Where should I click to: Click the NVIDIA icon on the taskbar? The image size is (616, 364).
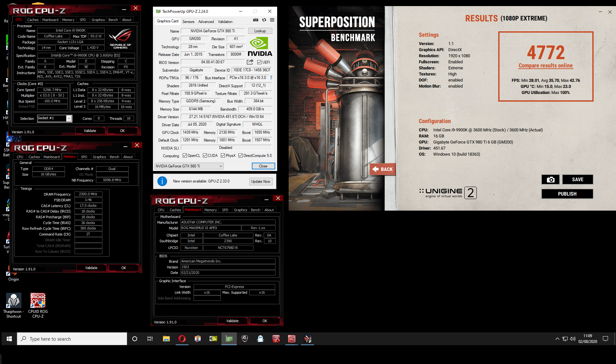pos(213,339)
